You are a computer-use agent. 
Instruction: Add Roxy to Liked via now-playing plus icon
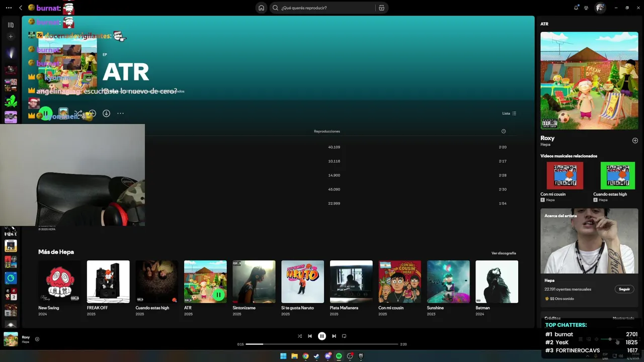pyautogui.click(x=37, y=339)
